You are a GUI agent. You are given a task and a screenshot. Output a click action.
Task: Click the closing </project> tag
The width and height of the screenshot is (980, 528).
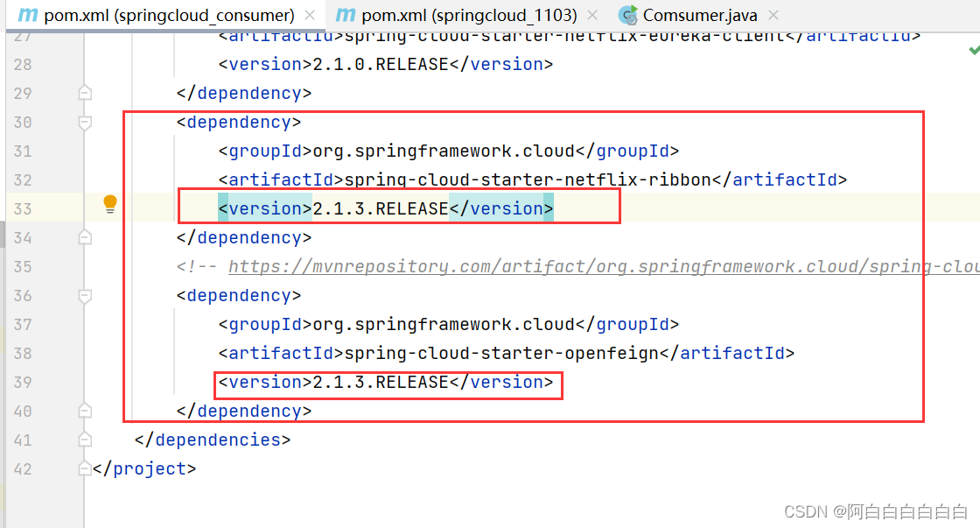coord(144,468)
